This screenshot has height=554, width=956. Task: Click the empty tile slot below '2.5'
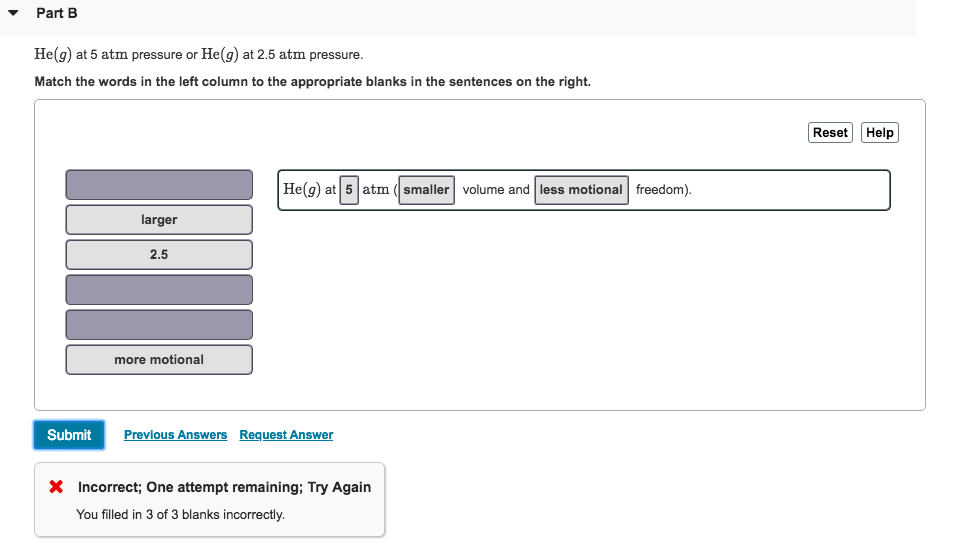(x=159, y=289)
